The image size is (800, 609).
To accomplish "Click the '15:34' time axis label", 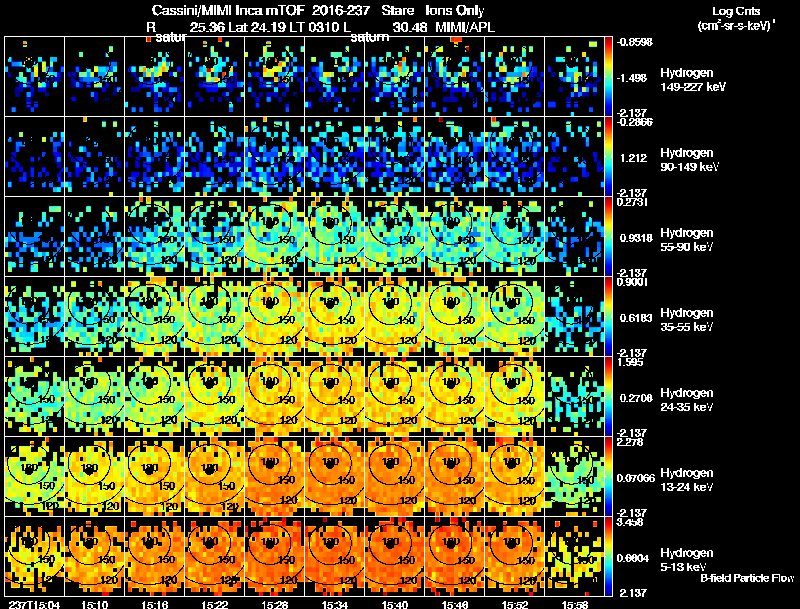I will point(335,605).
